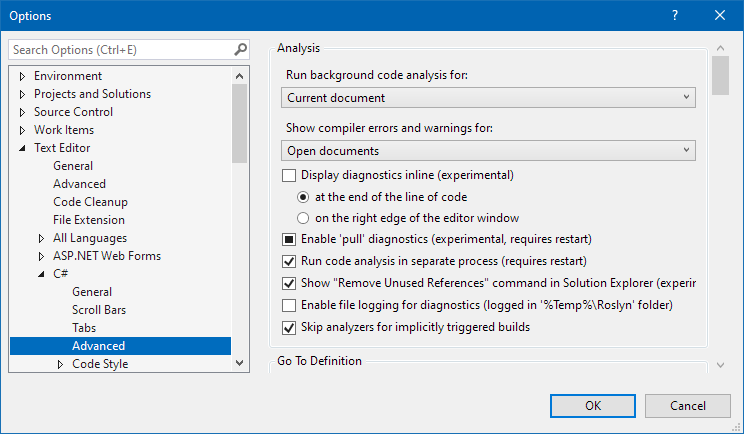Click the OK button
The height and width of the screenshot is (434, 744).
tap(593, 406)
